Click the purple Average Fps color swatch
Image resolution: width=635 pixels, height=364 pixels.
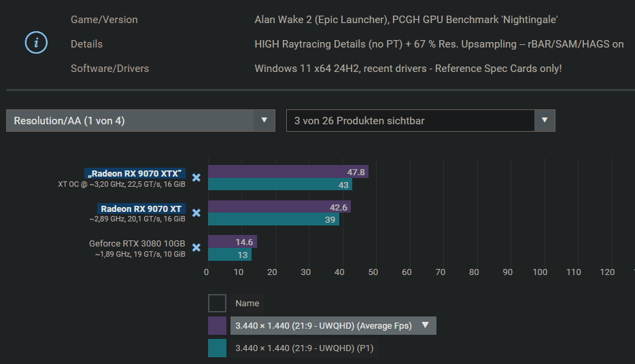[217, 325]
